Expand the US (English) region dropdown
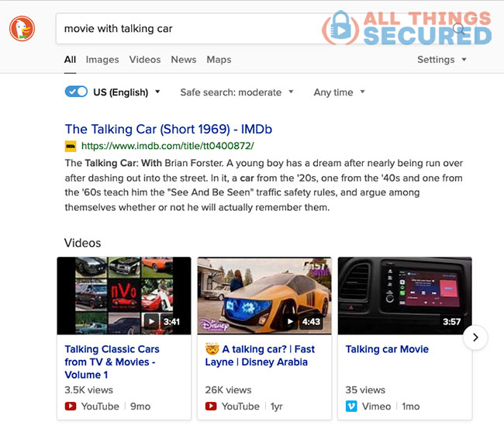This screenshot has height=429, width=504. click(x=157, y=92)
